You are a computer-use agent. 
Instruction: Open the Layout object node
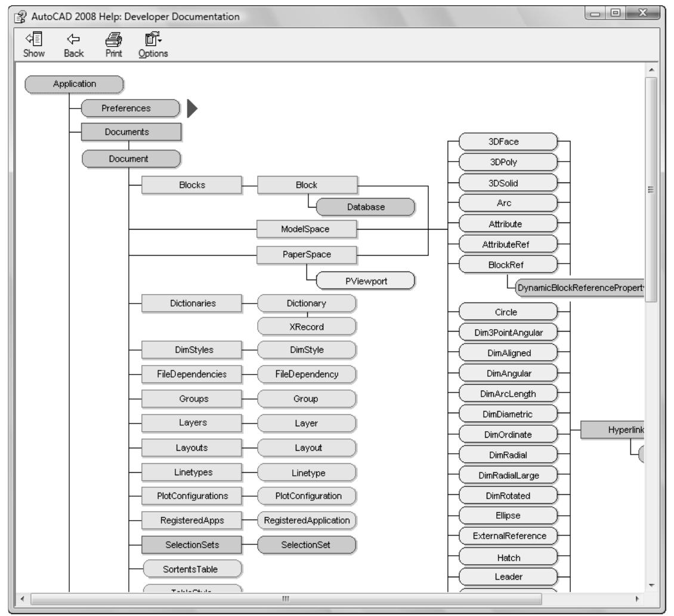307,447
